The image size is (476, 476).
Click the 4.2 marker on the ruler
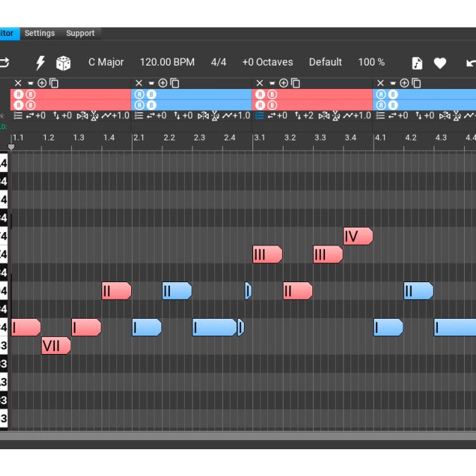(410, 138)
